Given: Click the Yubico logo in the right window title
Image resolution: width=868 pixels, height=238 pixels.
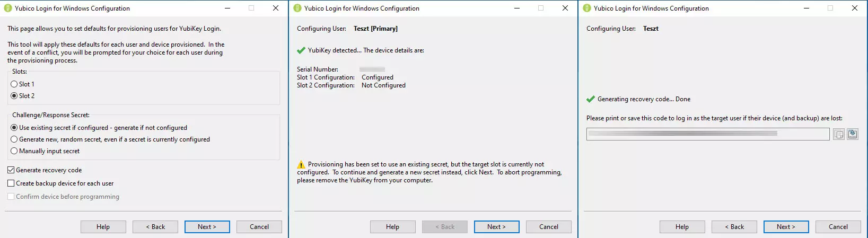Looking at the screenshot, I should click(x=587, y=8).
